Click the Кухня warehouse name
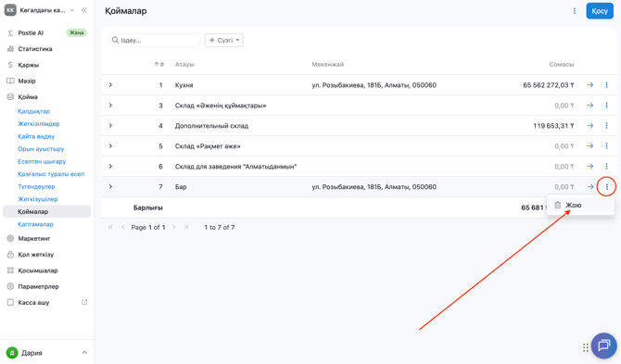The width and height of the screenshot is (621, 364). [x=184, y=85]
